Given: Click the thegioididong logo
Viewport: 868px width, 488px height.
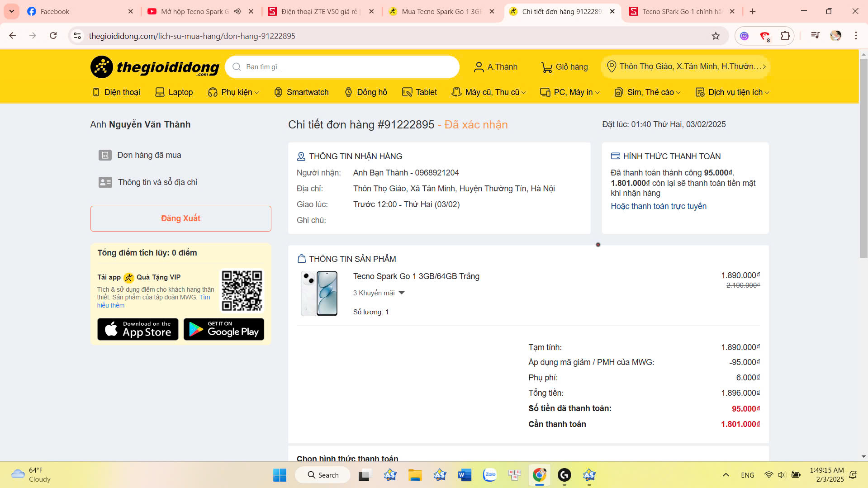Looking at the screenshot, I should pyautogui.click(x=155, y=67).
